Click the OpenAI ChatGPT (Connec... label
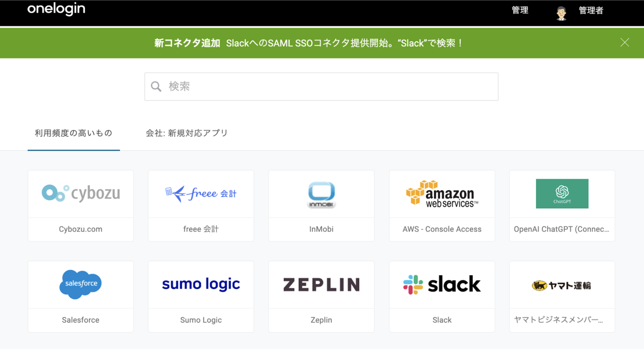This screenshot has height=349, width=644. (x=561, y=229)
